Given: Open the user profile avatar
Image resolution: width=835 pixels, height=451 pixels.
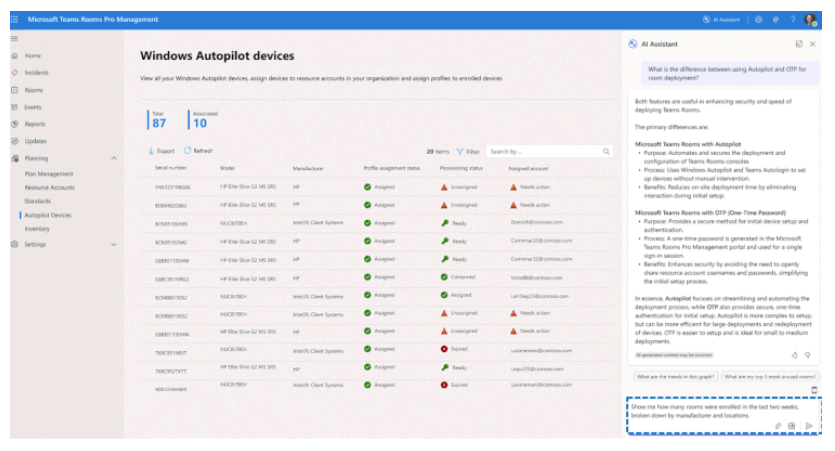Looking at the screenshot, I should tap(811, 20).
